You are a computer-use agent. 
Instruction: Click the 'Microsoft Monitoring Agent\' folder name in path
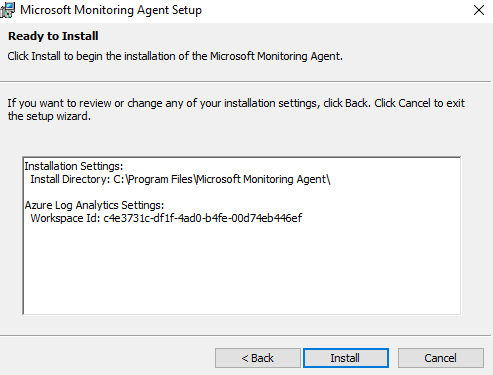263,179
